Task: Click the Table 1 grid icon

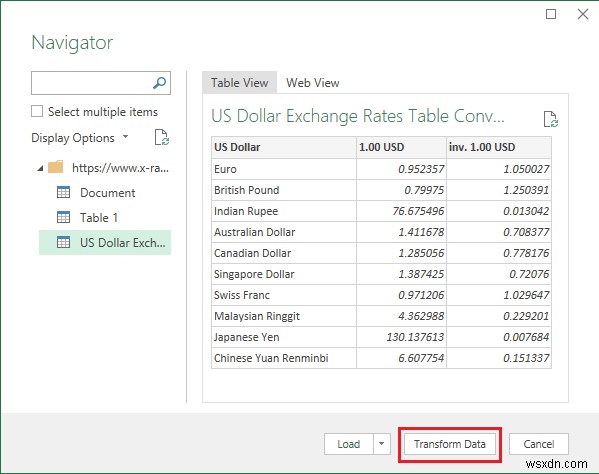Action: point(63,217)
